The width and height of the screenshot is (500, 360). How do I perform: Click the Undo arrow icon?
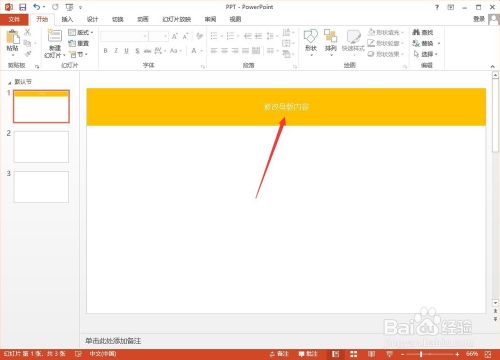(37, 7)
